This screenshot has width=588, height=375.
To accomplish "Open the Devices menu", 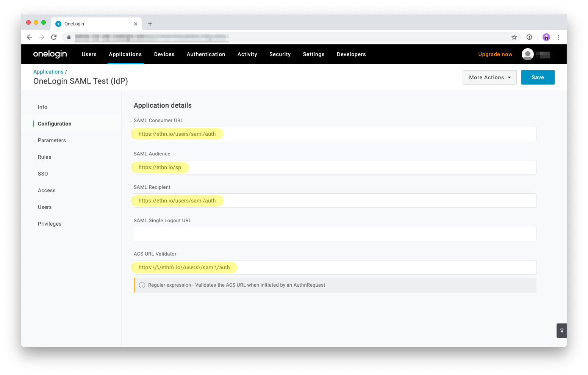I will 164,54.
